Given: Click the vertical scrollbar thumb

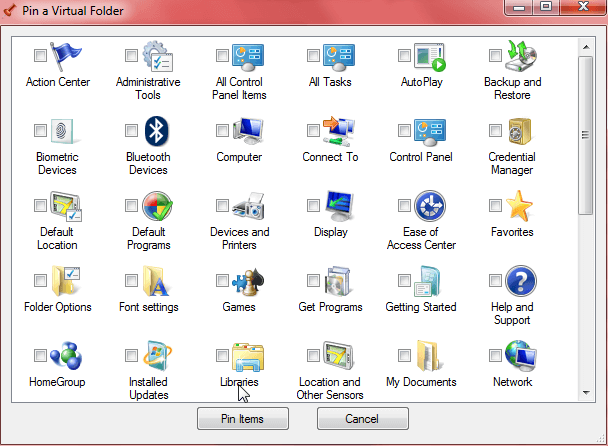Looking at the screenshot, I should [586, 135].
